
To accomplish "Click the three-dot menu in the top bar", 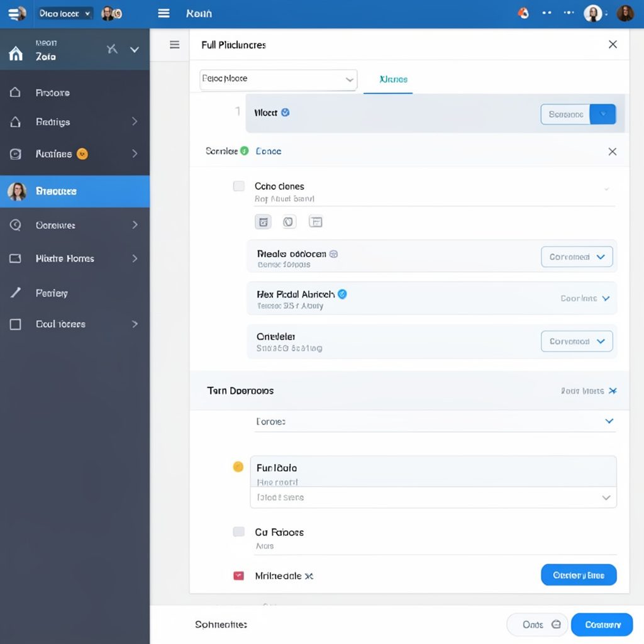I will pyautogui.click(x=569, y=13).
